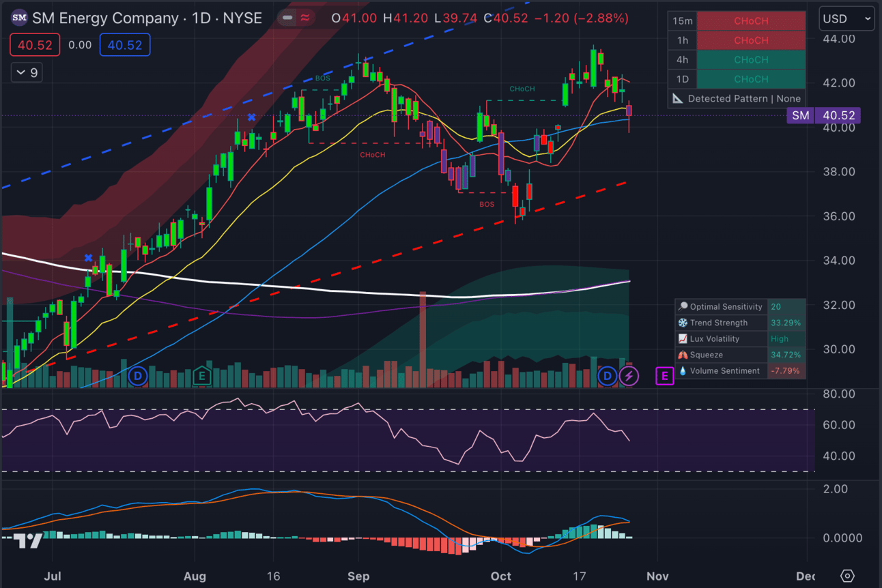The image size is (882, 588).
Task: Click the 80.00 RSI axis label
Action: [x=839, y=394]
